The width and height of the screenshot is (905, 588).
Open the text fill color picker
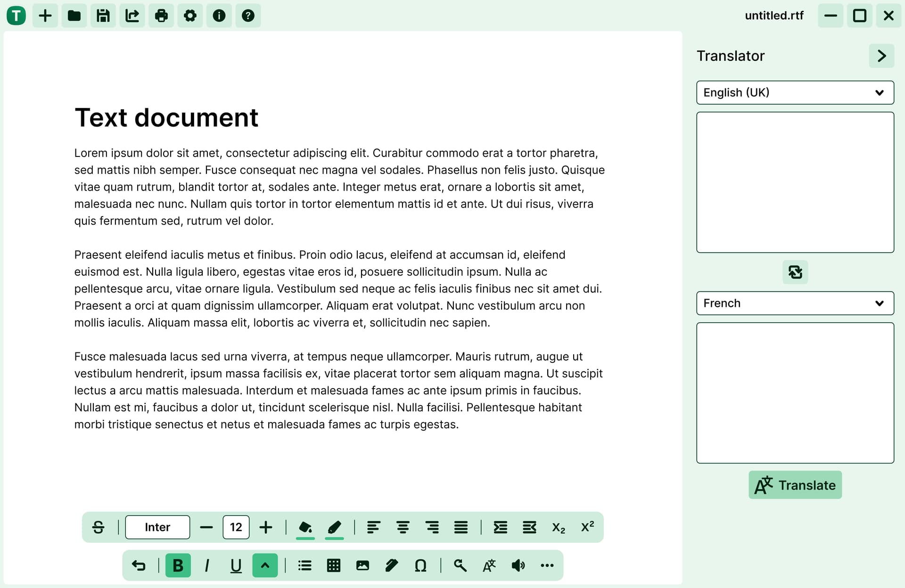pyautogui.click(x=305, y=527)
